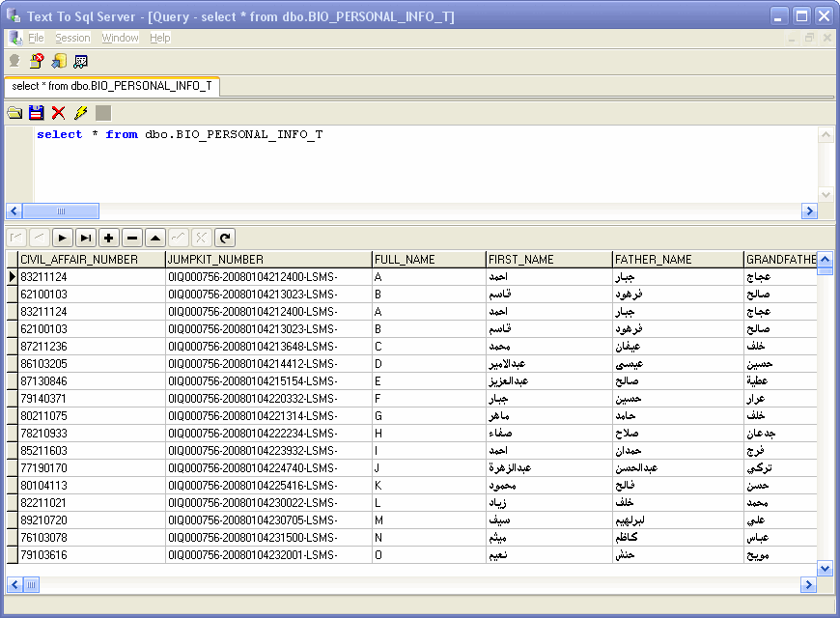
Task: Delete the record with the minus button
Action: (x=132, y=238)
